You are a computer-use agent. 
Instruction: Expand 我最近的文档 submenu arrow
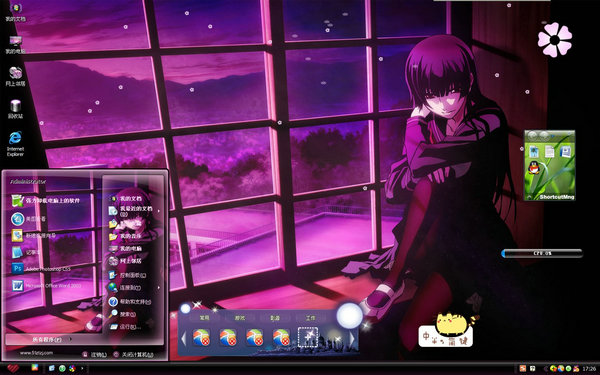(x=158, y=210)
